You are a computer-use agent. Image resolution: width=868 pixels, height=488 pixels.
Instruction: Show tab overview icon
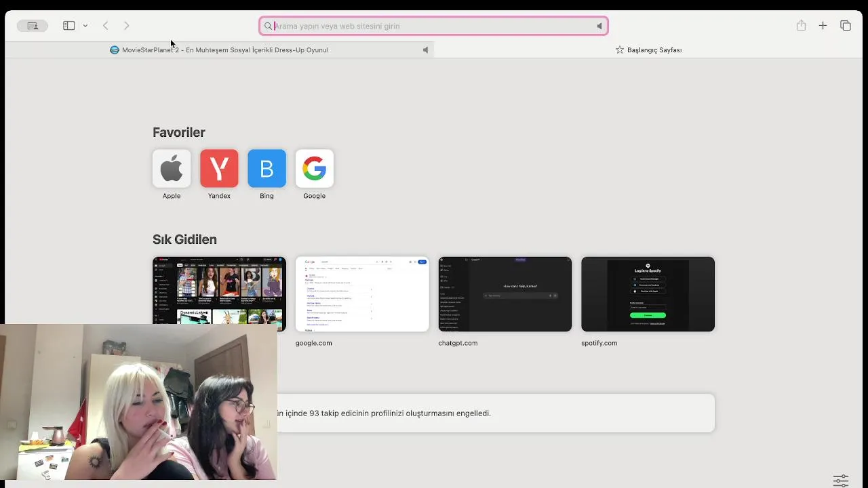click(846, 26)
